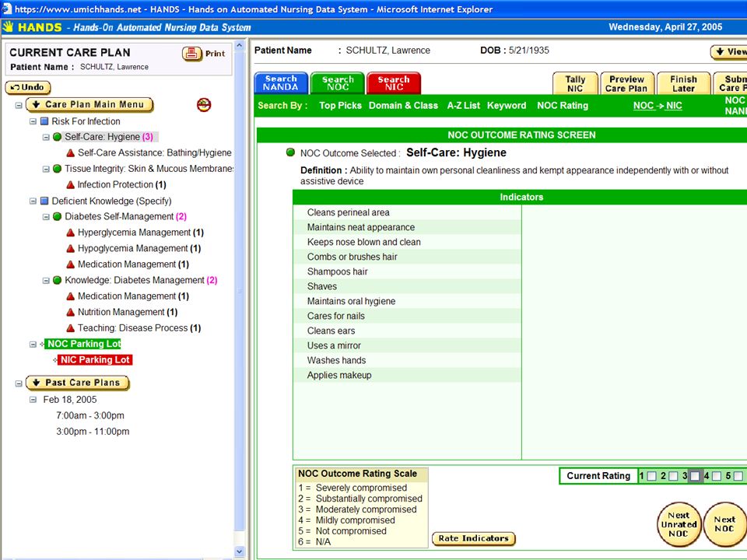Image resolution: width=747 pixels, height=560 pixels.
Task: Collapse the Deficient Knowledge (Specify) node
Action: coord(33,201)
